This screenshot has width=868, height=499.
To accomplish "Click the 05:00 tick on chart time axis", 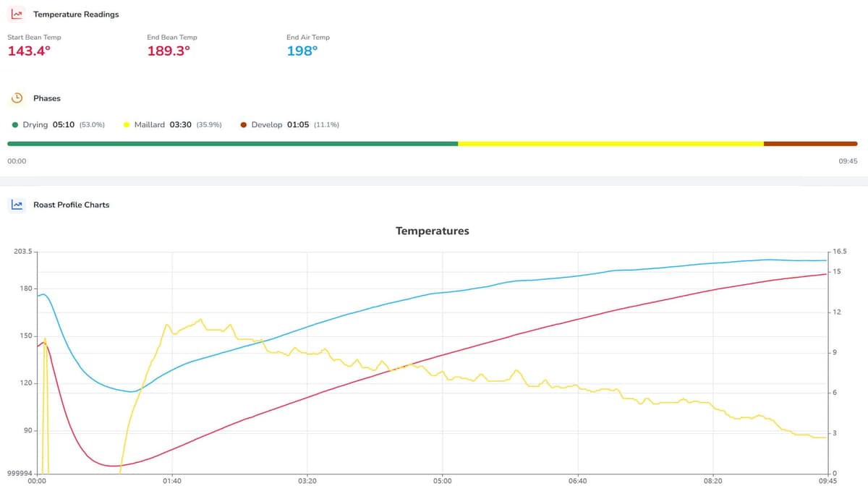I will pos(443,480).
